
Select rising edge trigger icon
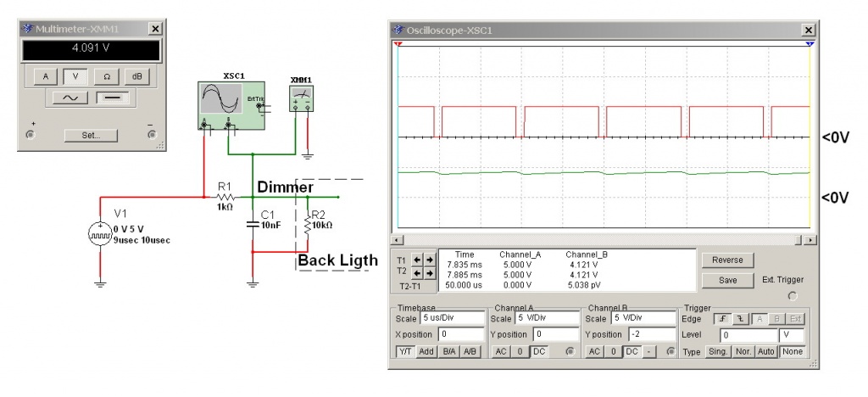click(x=722, y=319)
